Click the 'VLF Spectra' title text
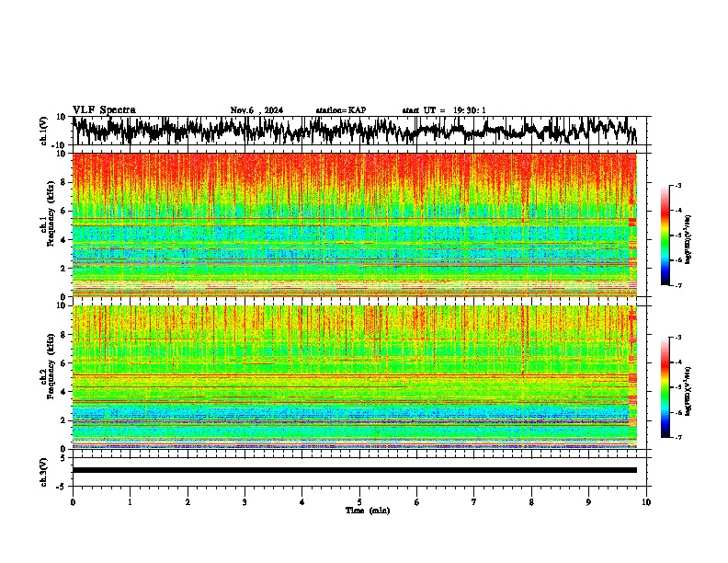 tap(104, 110)
